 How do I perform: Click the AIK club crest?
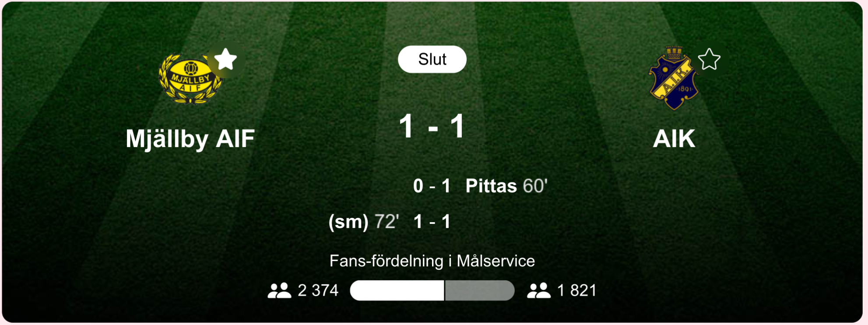coord(673,79)
